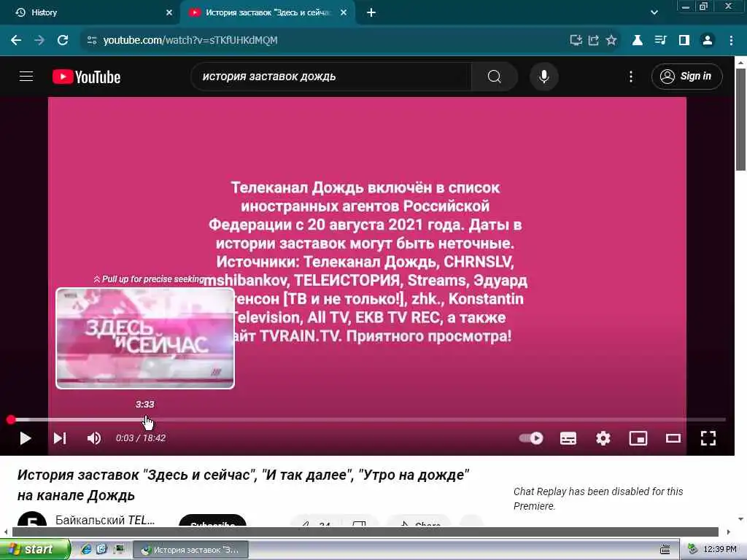This screenshot has width=747, height=560.
Task: Open the Байкальский channel avatar
Action: [x=32, y=519]
